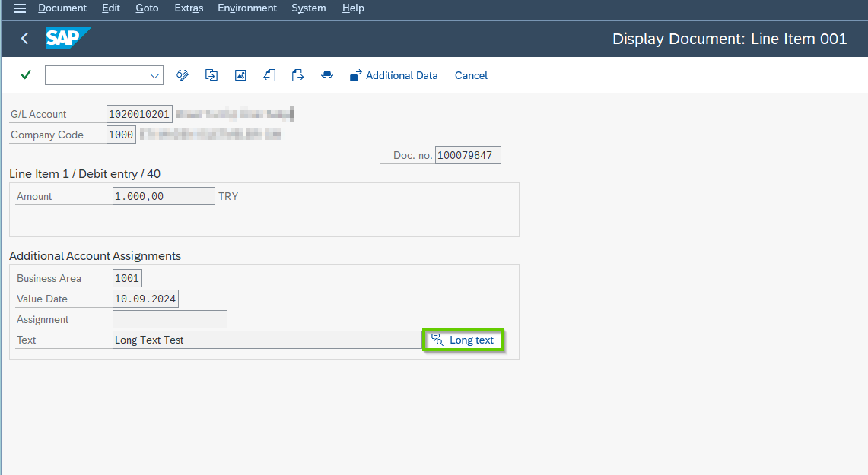Click the Additional Data button
Viewport: 868px width, 475px height.
394,75
